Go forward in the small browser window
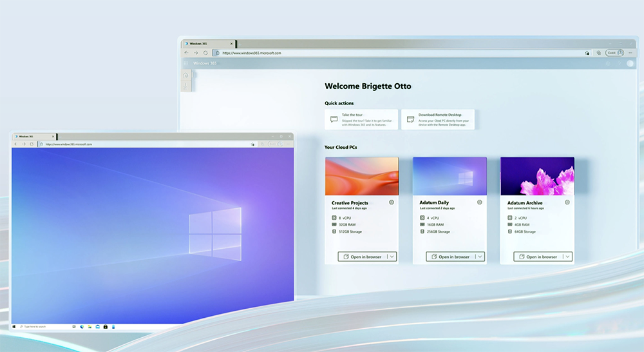The width and height of the screenshot is (644, 352). 23,144
